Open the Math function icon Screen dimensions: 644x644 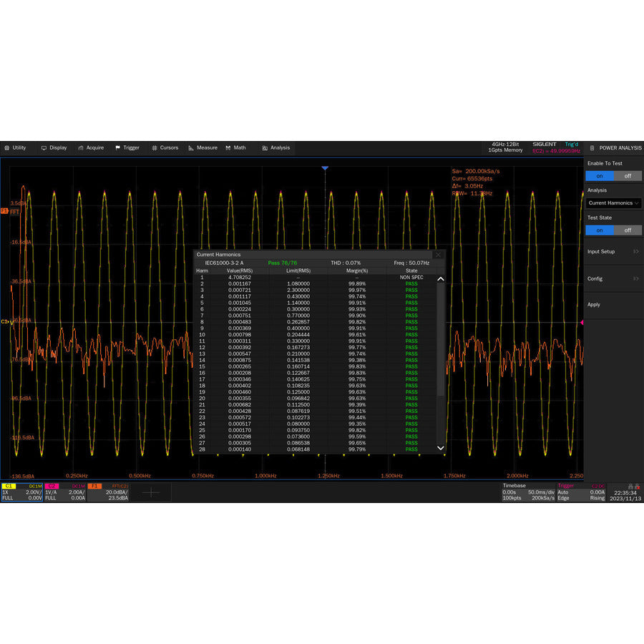tap(228, 148)
